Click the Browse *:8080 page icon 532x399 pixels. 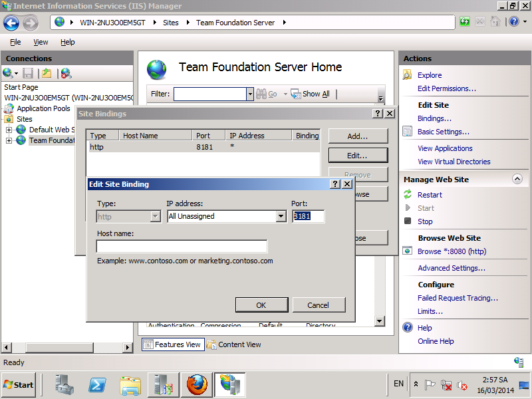tap(407, 251)
